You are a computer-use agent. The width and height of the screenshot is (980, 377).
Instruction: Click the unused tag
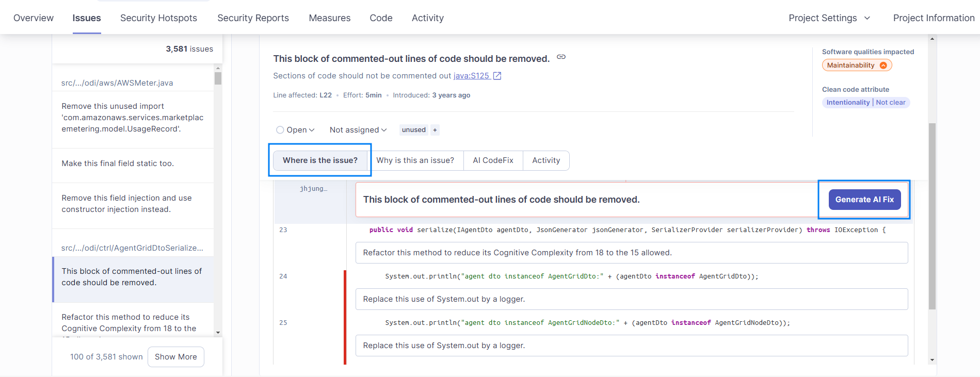tap(414, 130)
